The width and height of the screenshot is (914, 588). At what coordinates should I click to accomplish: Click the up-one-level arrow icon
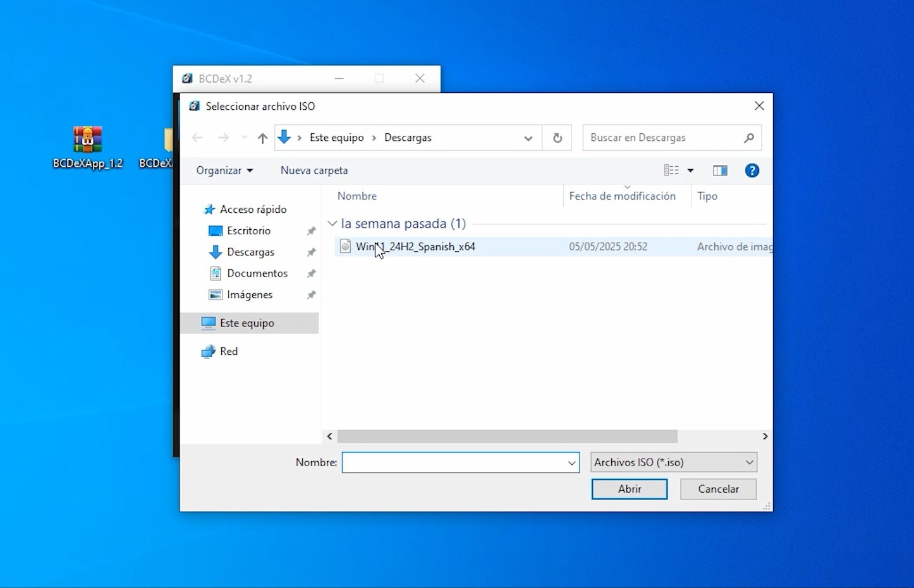[262, 138]
